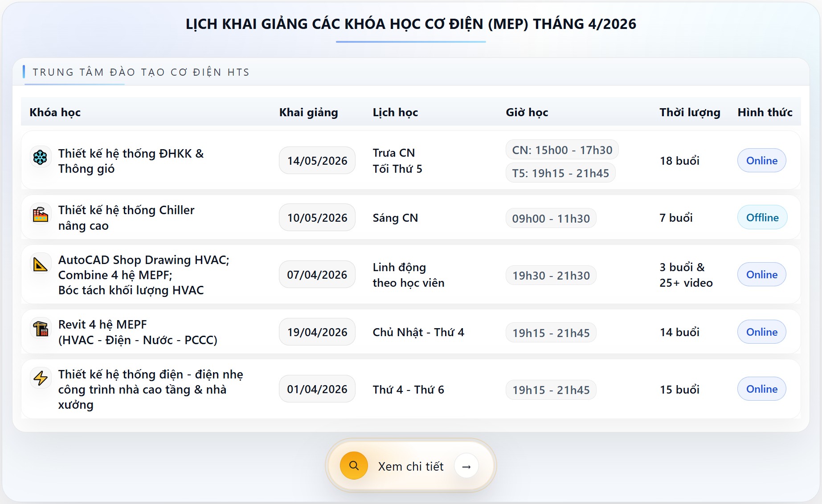Select the lightning icon for hệ thống điện course
Viewport: 822px width, 504px height.
[x=41, y=379]
